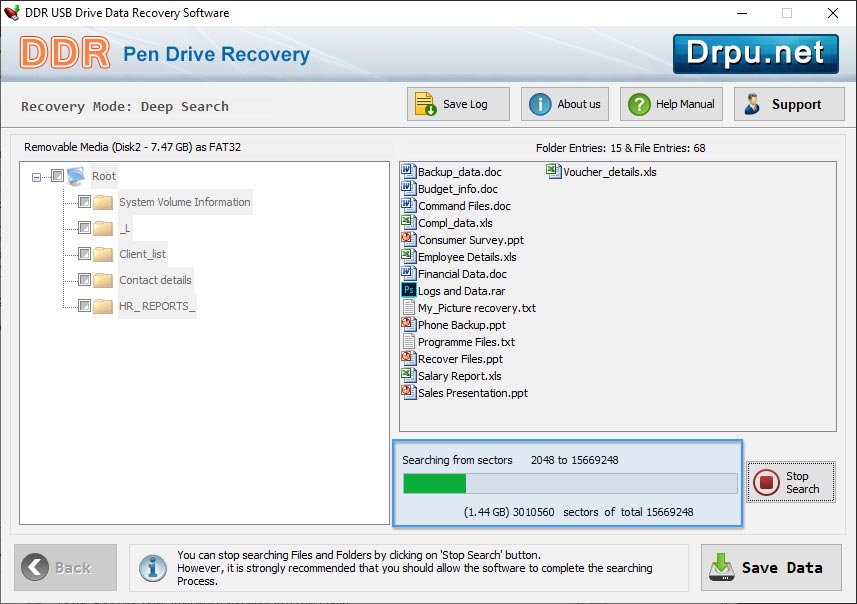The width and height of the screenshot is (857, 604).
Task: Click the Save Log button
Action: coord(458,104)
